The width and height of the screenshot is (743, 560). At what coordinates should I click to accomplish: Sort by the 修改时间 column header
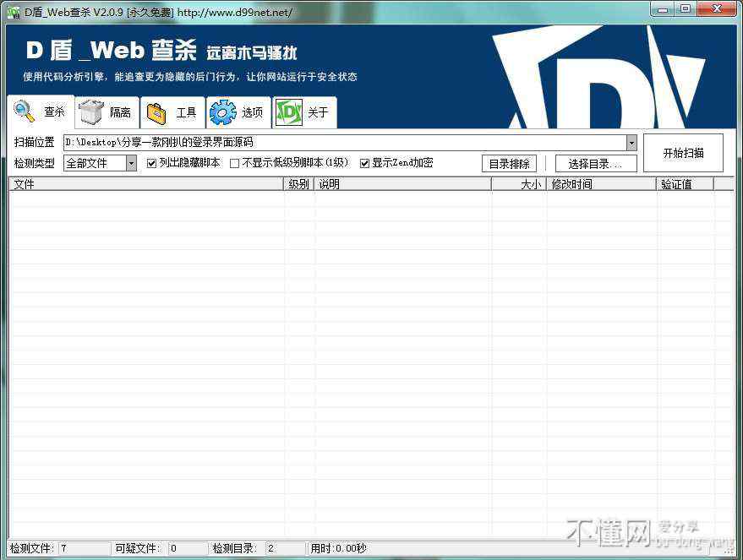click(x=601, y=184)
